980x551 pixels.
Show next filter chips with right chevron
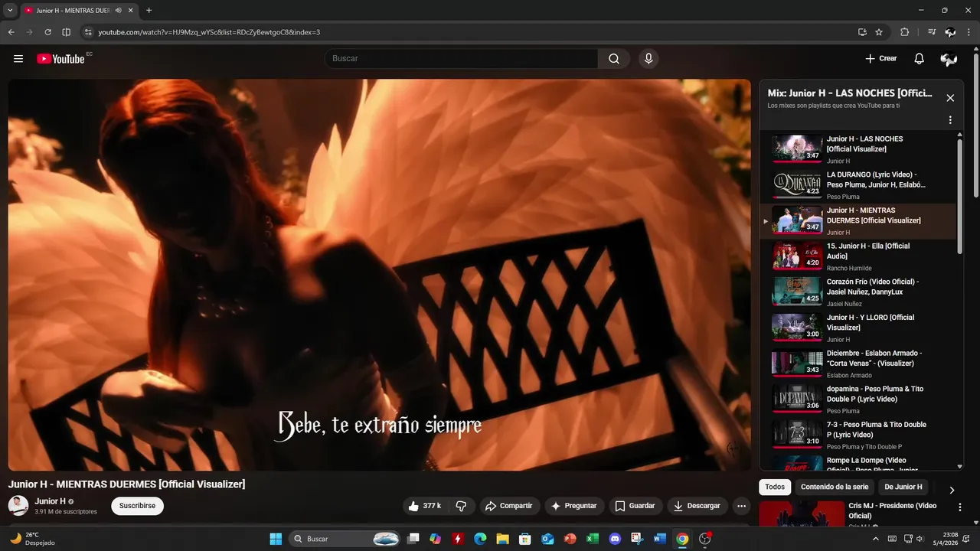[952, 490]
